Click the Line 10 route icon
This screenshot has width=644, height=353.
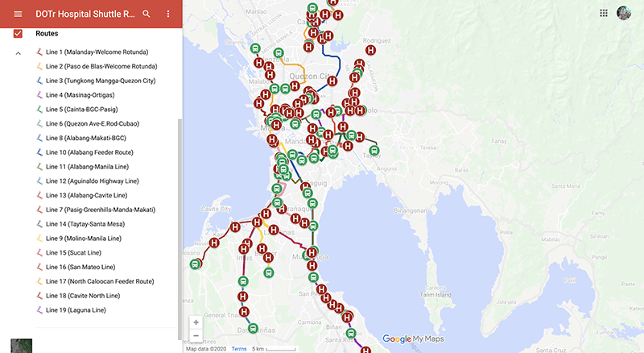tap(39, 152)
